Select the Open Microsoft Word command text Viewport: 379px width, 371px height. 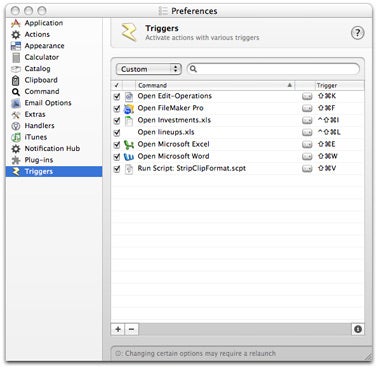click(x=173, y=156)
